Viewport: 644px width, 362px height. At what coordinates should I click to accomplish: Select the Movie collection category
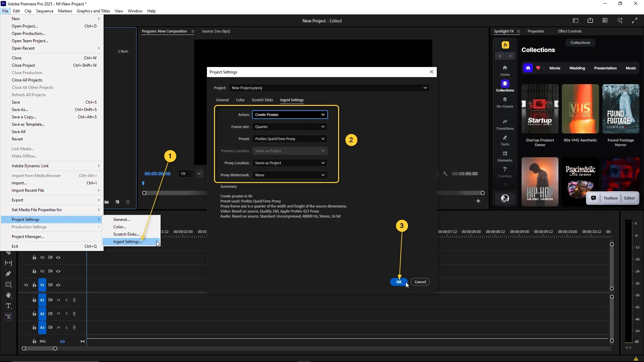point(555,68)
